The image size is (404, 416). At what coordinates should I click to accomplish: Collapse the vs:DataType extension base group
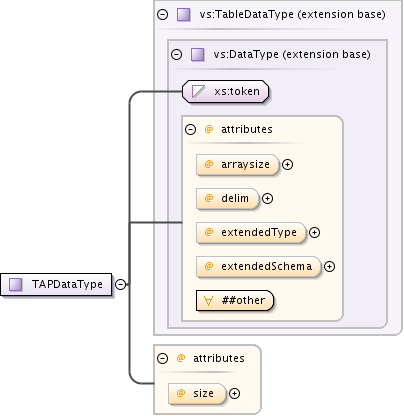coord(176,54)
